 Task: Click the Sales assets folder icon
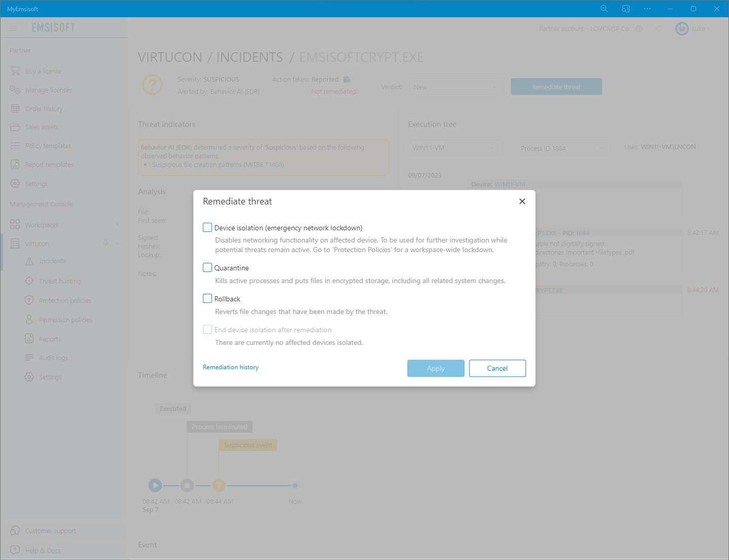click(15, 127)
